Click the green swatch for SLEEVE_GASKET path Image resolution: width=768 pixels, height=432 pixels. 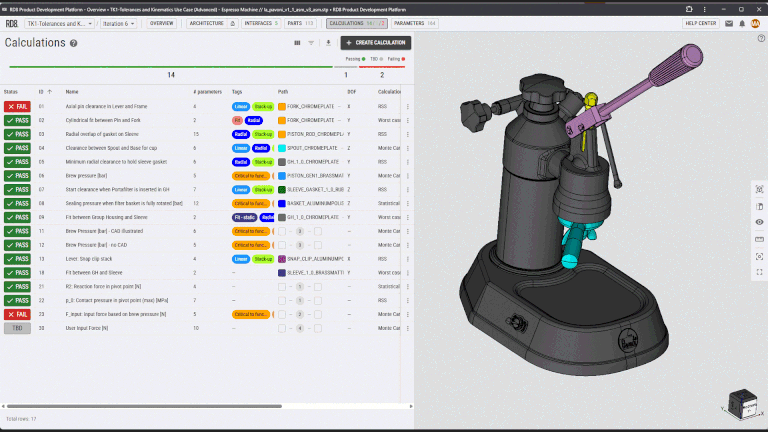click(282, 190)
